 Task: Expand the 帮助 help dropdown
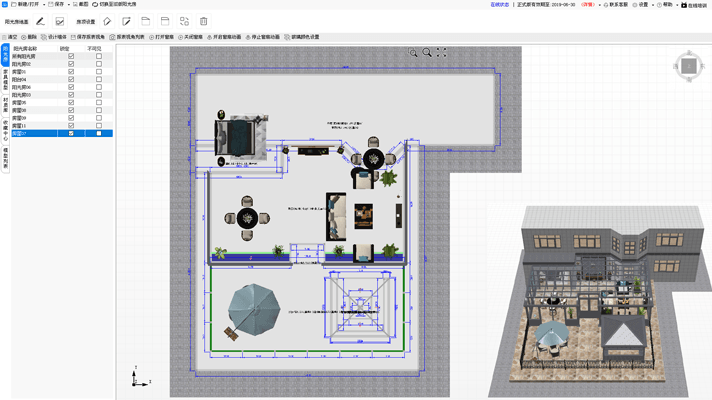click(667, 5)
